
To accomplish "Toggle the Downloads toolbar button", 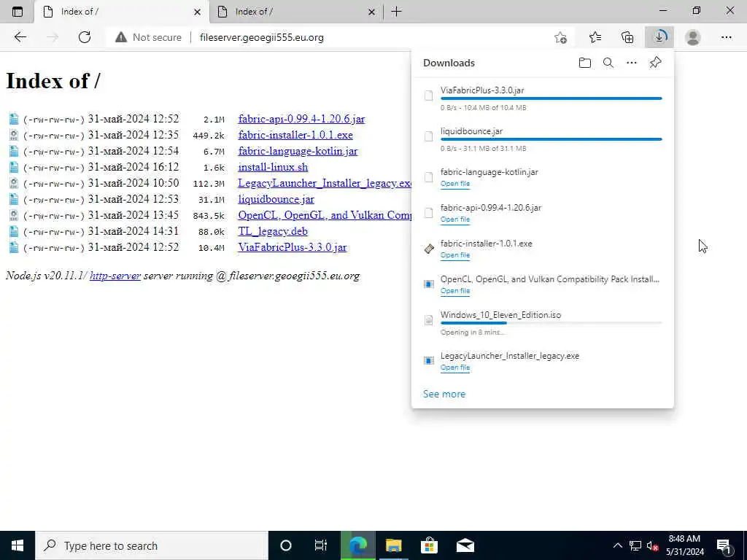I will (x=659, y=37).
